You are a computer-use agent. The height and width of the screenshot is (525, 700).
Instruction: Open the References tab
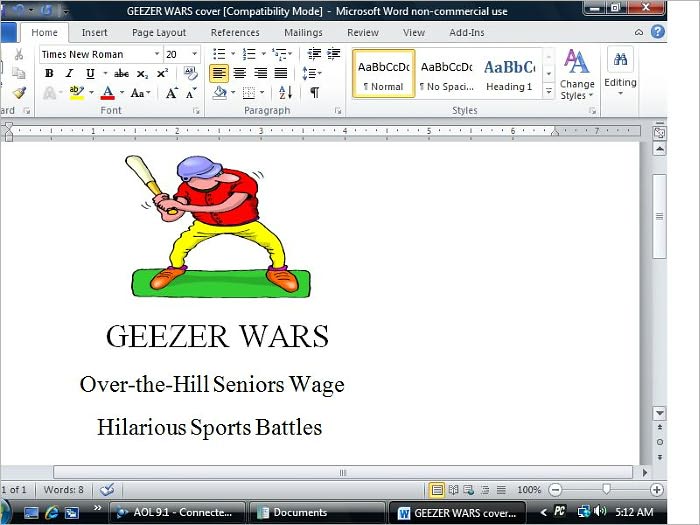coord(235,33)
